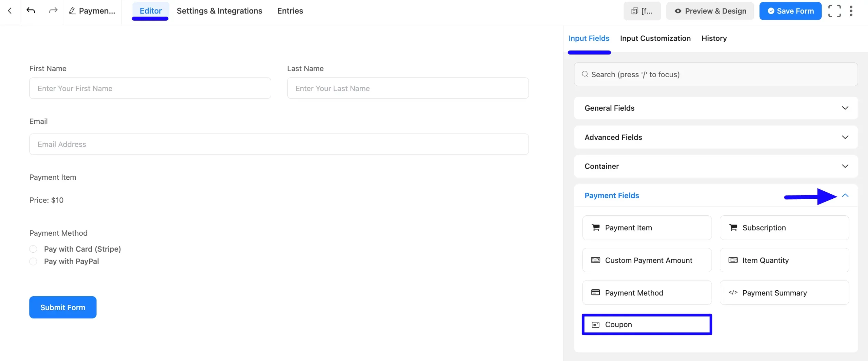Open Preview & Design
The image size is (868, 361).
710,10
